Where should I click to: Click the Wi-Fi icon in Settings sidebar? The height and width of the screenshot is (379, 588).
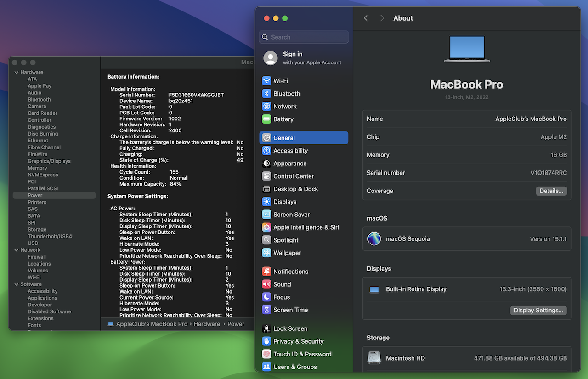(266, 81)
